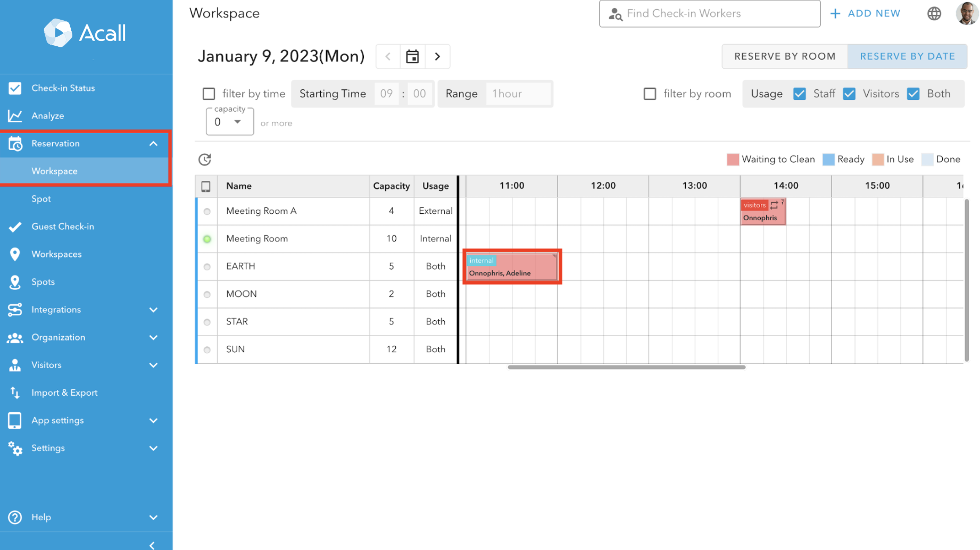
Task: Click the Acall logo icon
Action: pyautogui.click(x=57, y=33)
